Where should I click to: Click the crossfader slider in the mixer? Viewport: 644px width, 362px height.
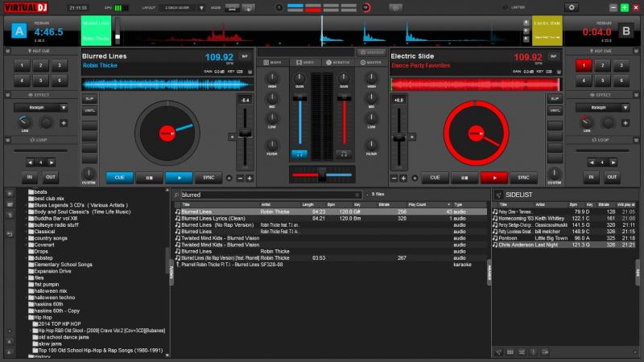pyautogui.click(x=321, y=174)
